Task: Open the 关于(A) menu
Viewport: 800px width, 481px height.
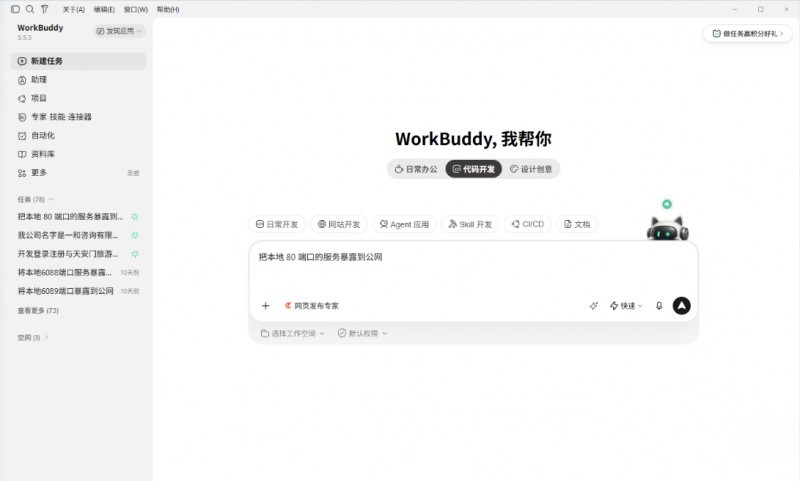Action: coord(73,10)
